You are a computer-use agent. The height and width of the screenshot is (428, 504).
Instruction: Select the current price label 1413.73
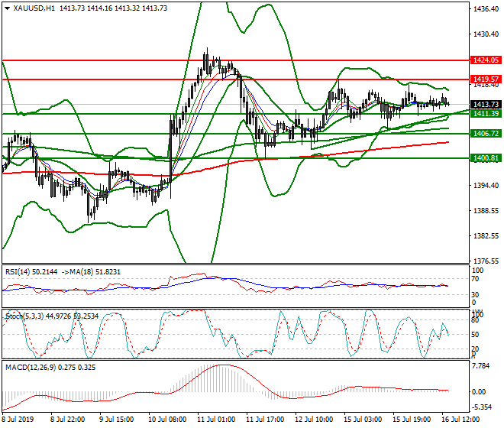[486, 104]
